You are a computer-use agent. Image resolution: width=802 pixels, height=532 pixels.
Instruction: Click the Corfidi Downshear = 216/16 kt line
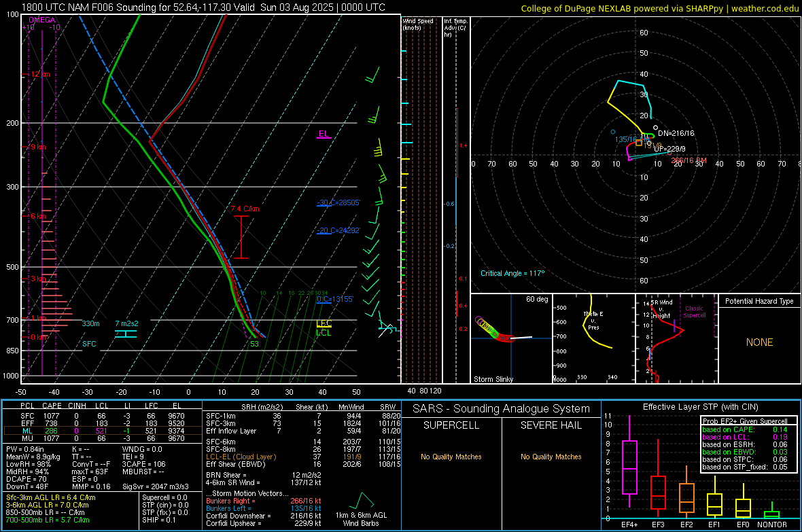[x=264, y=516]
